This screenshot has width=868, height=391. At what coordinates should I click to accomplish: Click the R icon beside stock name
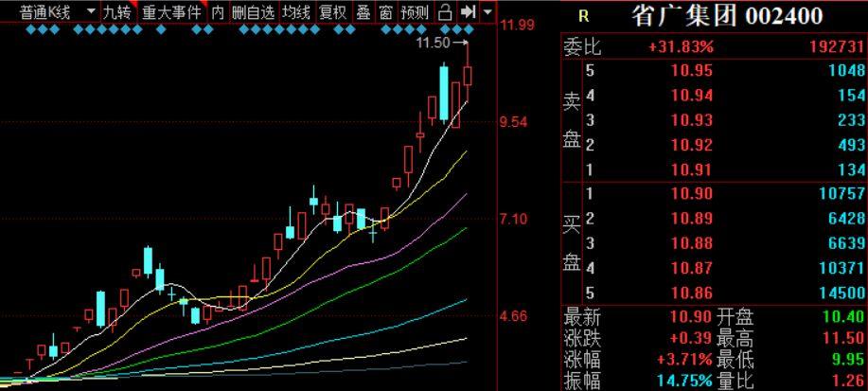(x=583, y=17)
